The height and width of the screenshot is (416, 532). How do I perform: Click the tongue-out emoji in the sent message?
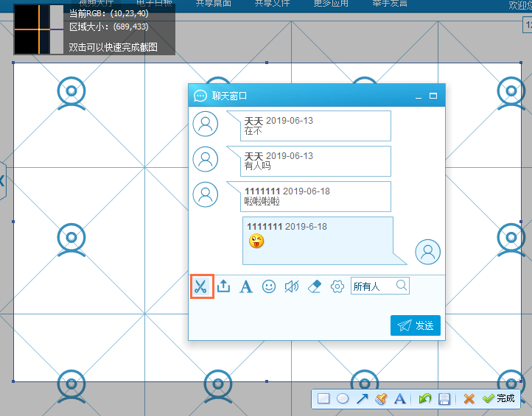256,241
